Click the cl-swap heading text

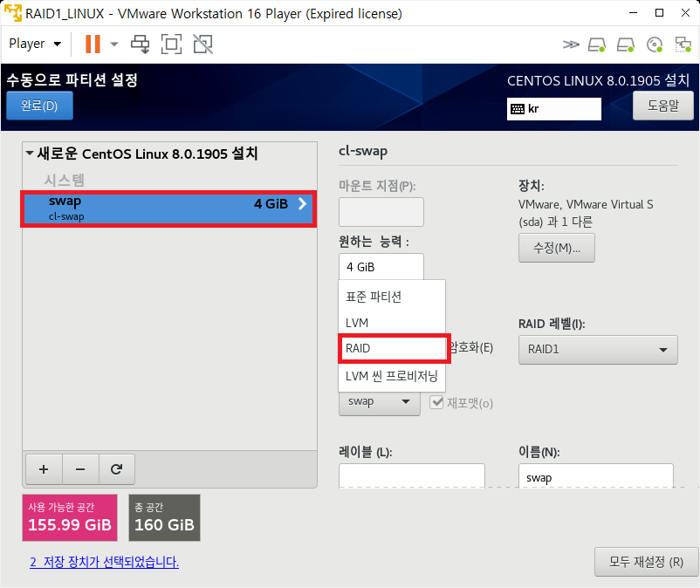[363, 151]
